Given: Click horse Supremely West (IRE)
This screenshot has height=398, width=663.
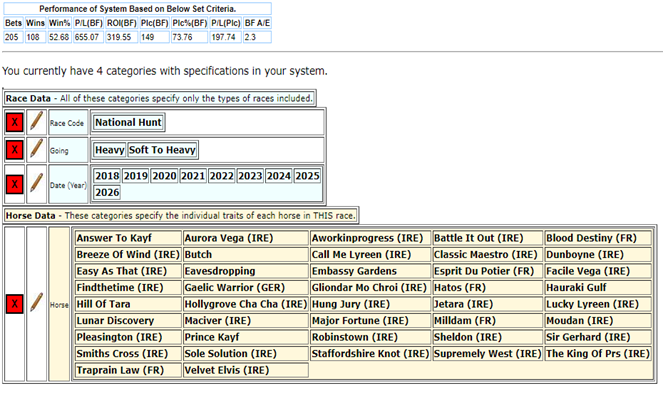Looking at the screenshot, I should [x=488, y=354].
